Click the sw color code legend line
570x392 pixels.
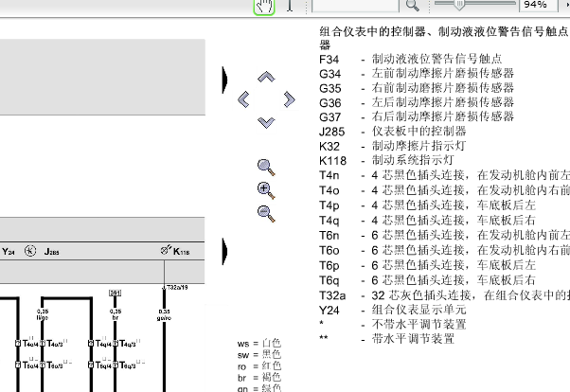coord(259,354)
